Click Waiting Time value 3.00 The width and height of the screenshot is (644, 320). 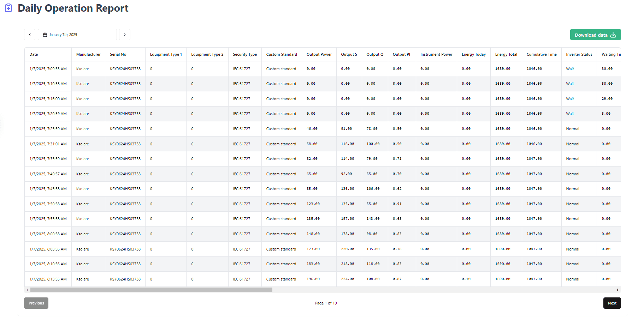(606, 114)
